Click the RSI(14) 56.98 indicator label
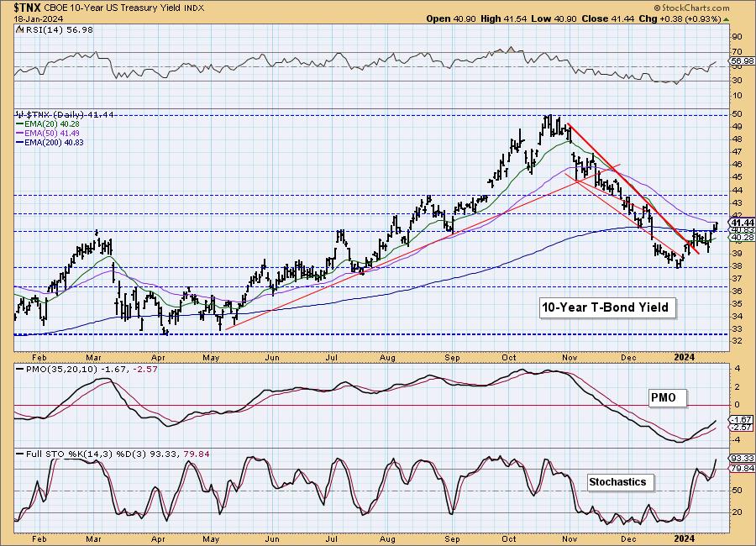 point(58,29)
